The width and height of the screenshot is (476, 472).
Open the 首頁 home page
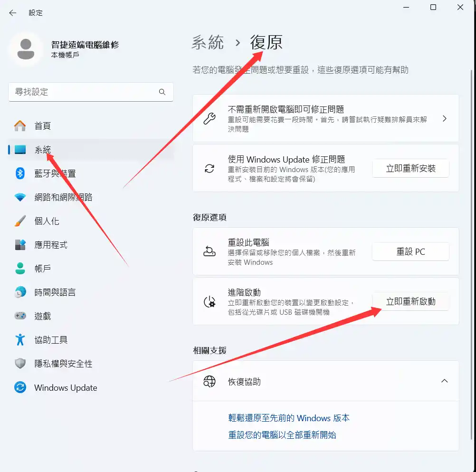42,126
